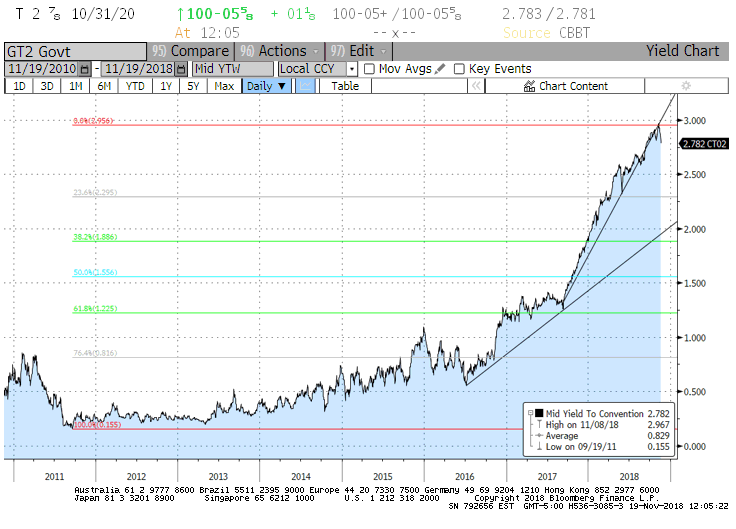Select the 0.0%(2.956) Fibonacci level label
Screen dimensions: 736x529
tap(93, 121)
